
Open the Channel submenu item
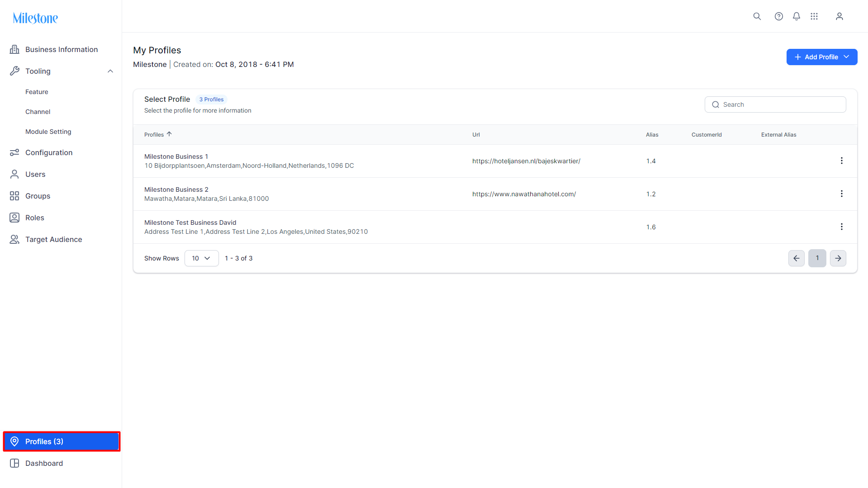(38, 112)
